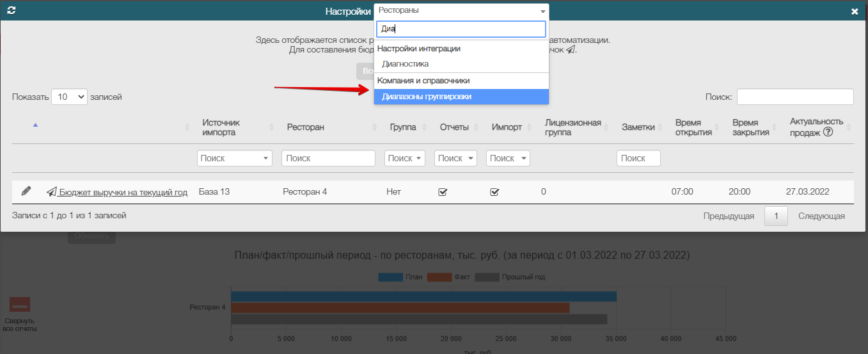This screenshot has width=868, height=354.
Task: Click the Нет group cell
Action: click(393, 191)
